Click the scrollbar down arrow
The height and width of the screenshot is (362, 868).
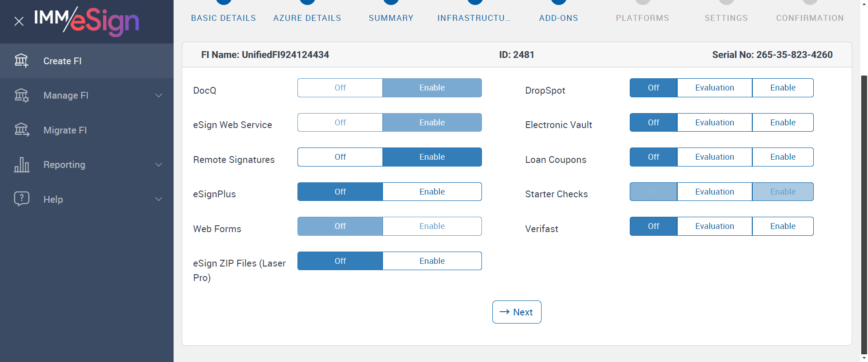click(x=864, y=358)
